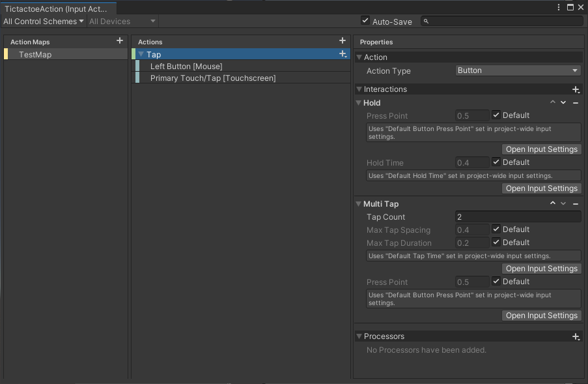This screenshot has width=588, height=384.
Task: Uncheck Default next to Max Tap Spacing
Action: tap(496, 229)
